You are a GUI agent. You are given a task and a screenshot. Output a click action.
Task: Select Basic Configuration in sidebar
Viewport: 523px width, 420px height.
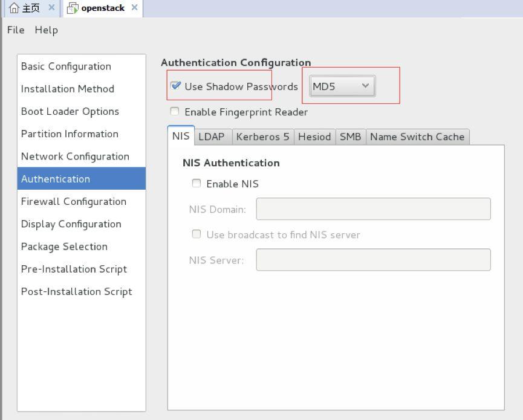click(66, 66)
